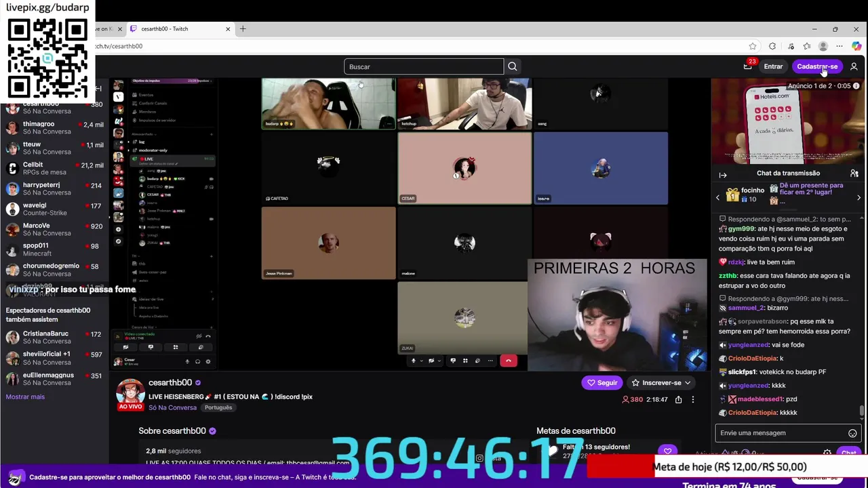Screen dimensions: 868x488
Task: Open thimagroo channel in the sidebar
Action: pos(54,127)
